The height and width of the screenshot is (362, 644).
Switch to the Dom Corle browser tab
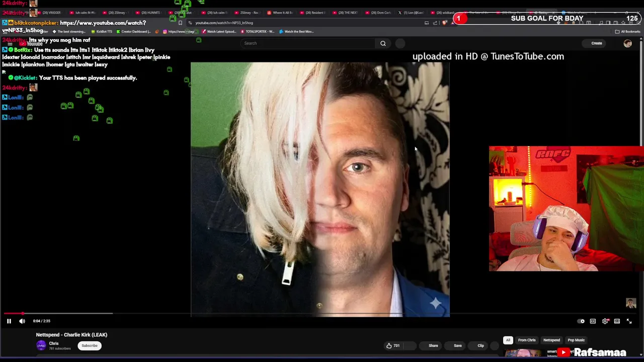click(378, 13)
